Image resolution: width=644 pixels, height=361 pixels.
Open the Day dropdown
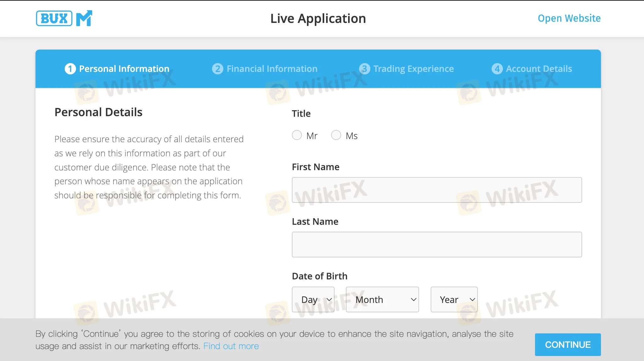pyautogui.click(x=313, y=299)
